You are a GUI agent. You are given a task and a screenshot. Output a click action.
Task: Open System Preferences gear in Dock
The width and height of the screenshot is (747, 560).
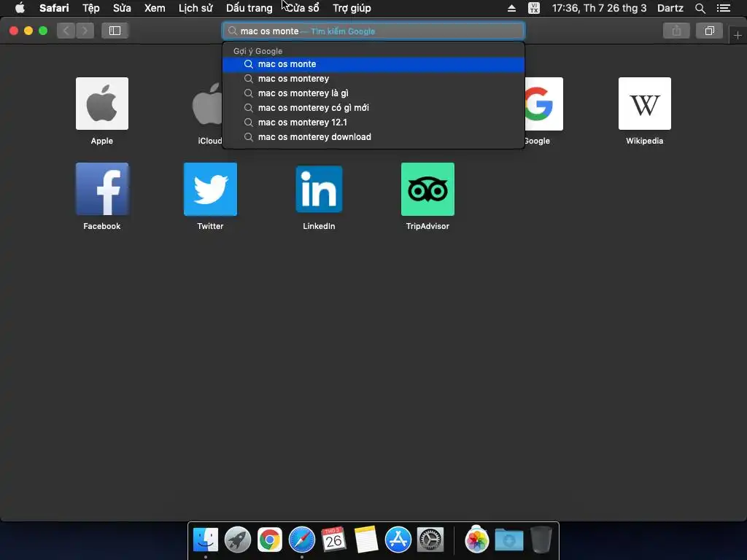pyautogui.click(x=430, y=540)
